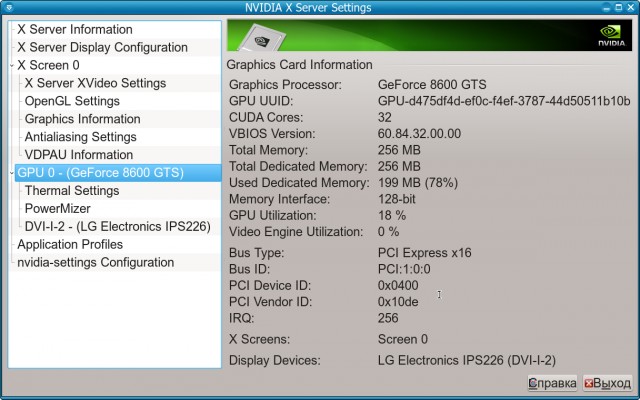Select the X Screen 0 tree item
The image size is (640, 400).
(x=48, y=65)
